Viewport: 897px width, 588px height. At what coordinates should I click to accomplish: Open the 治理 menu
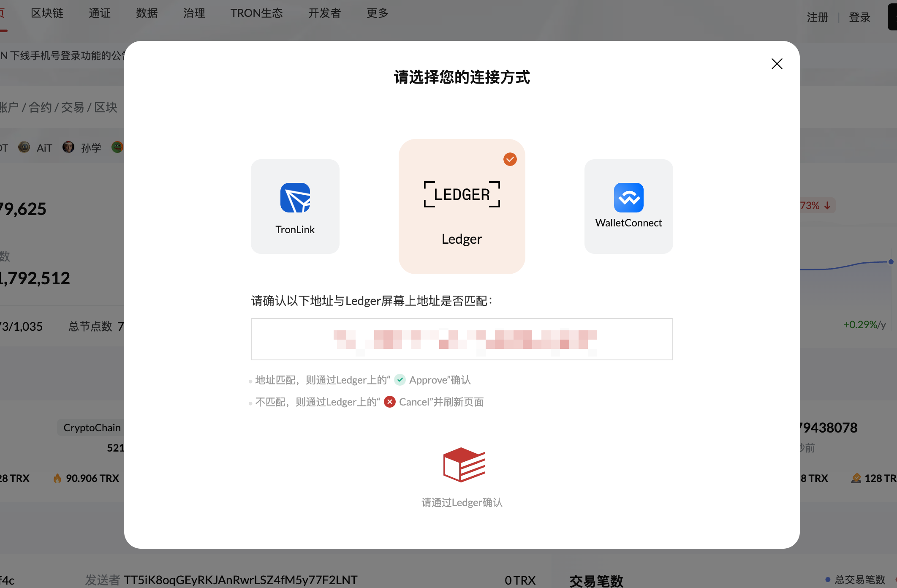click(x=194, y=13)
